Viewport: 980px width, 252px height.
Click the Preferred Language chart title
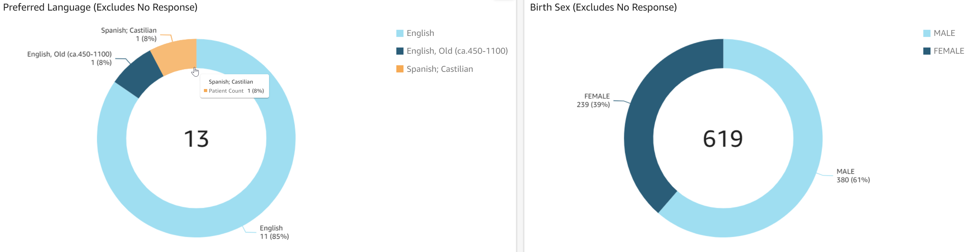100,7
